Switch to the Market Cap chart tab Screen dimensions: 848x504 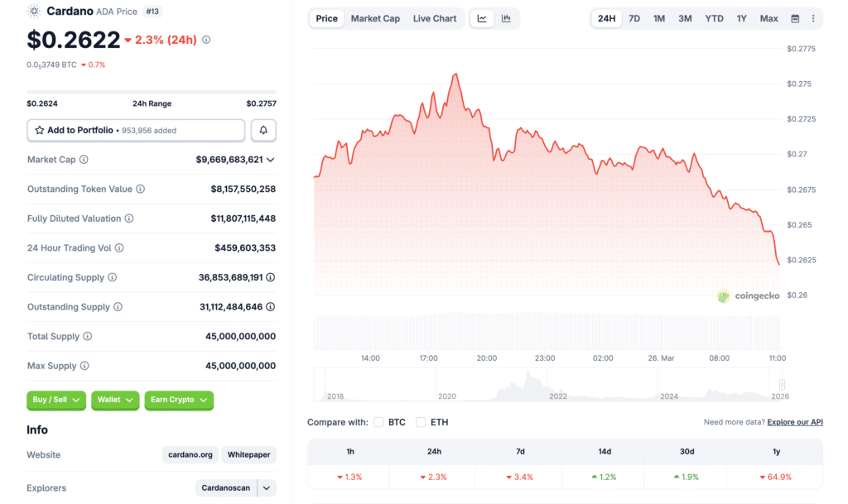coord(375,17)
